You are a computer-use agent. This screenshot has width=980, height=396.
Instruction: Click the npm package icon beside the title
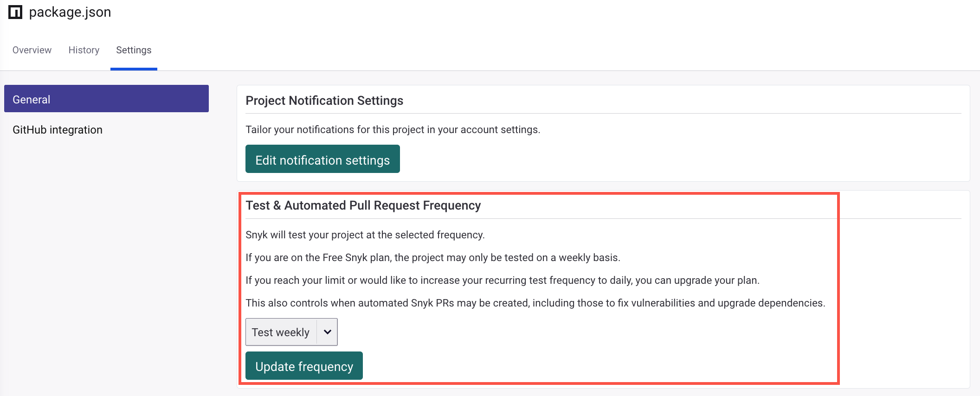[x=15, y=12]
